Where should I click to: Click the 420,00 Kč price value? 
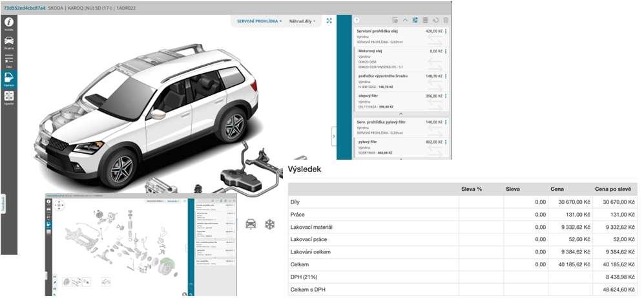click(433, 31)
